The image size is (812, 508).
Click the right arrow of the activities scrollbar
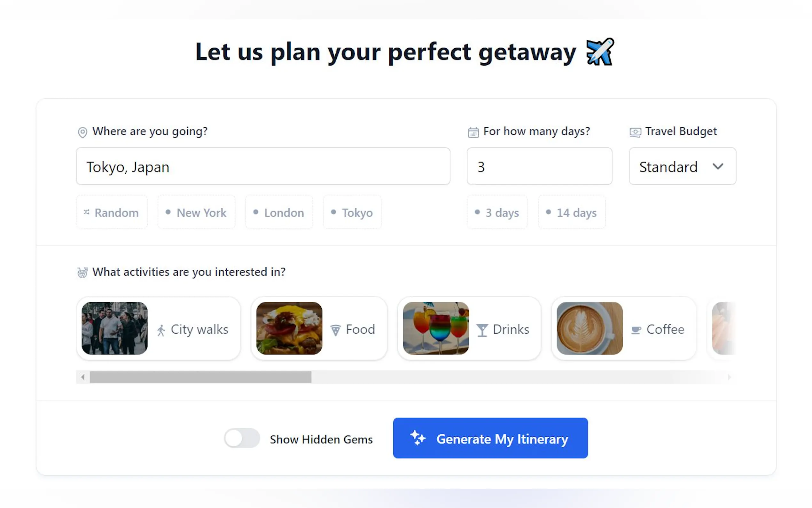click(x=729, y=377)
